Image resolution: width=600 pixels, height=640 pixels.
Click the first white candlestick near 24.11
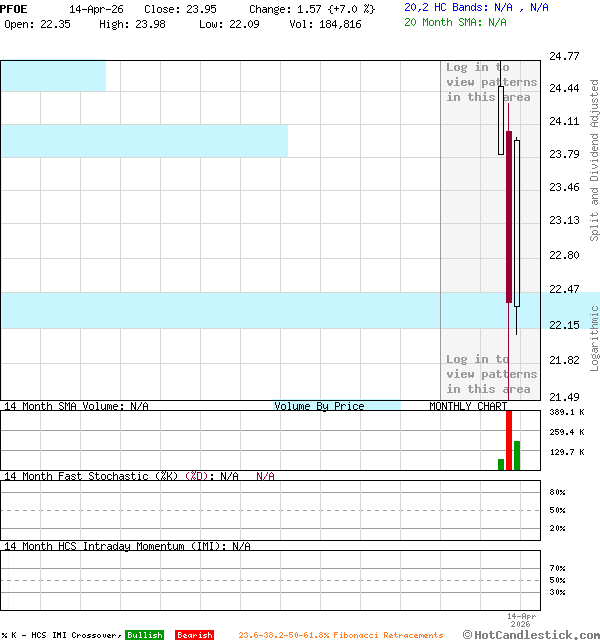pyautogui.click(x=501, y=120)
